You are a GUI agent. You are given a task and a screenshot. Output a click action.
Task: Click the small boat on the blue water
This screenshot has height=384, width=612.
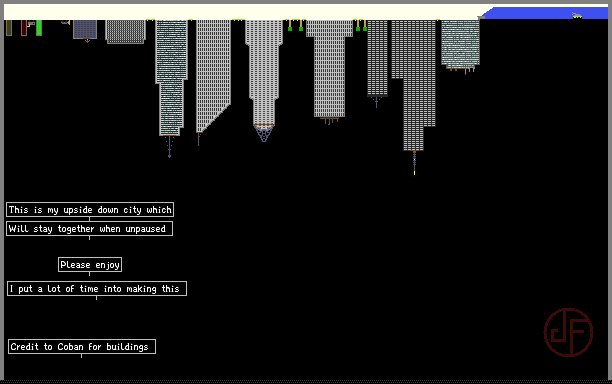click(x=577, y=16)
